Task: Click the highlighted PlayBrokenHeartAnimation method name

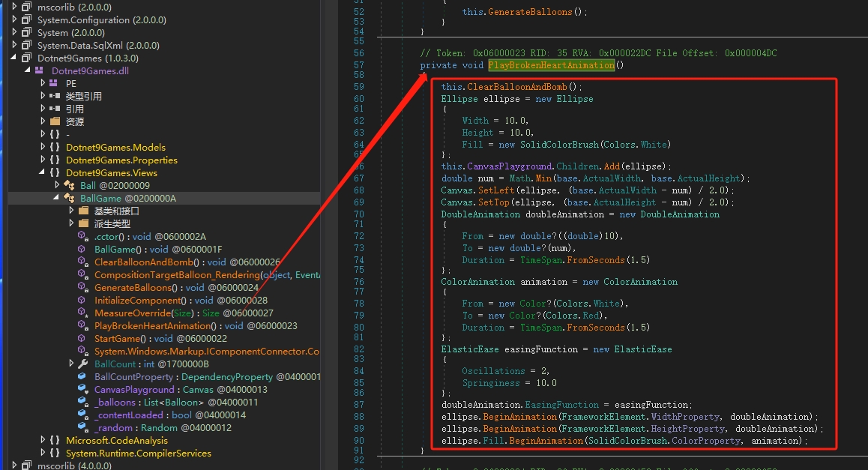Action: click(x=552, y=65)
